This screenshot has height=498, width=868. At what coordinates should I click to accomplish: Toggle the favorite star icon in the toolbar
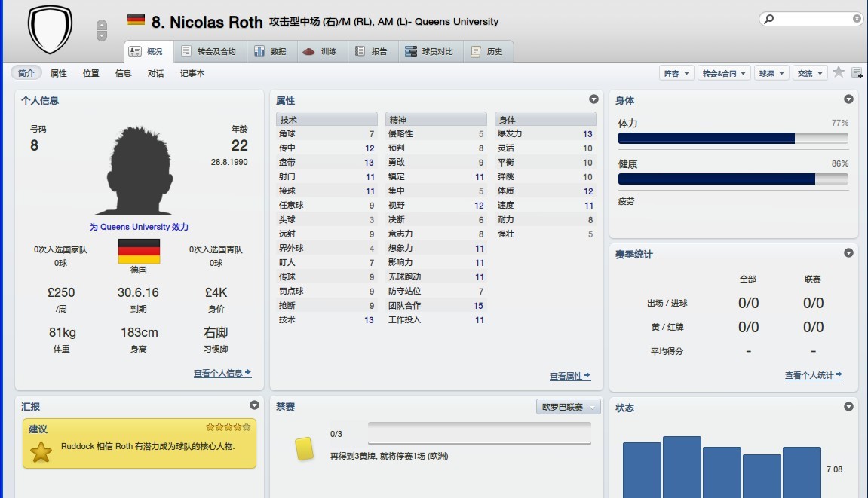tap(839, 72)
